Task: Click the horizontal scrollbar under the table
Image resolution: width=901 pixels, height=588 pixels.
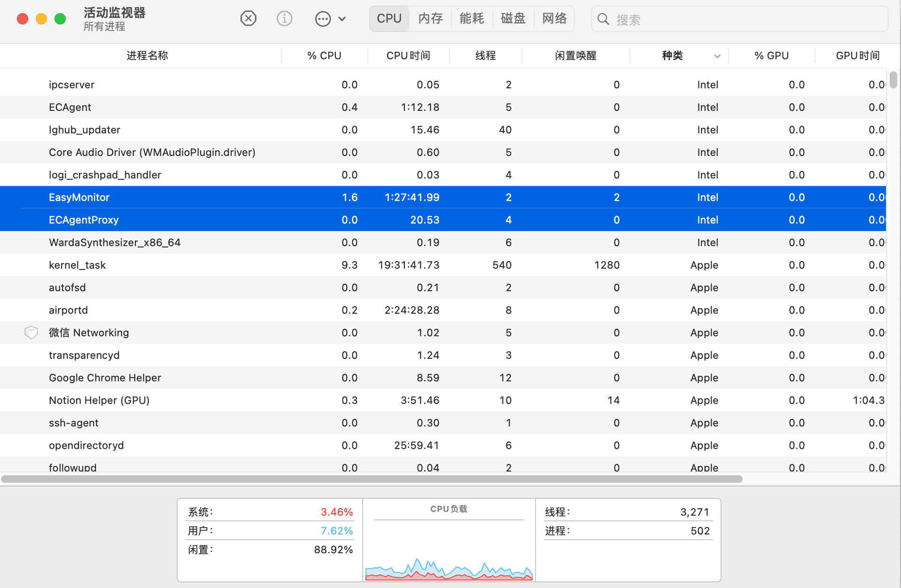Action: pyautogui.click(x=371, y=479)
